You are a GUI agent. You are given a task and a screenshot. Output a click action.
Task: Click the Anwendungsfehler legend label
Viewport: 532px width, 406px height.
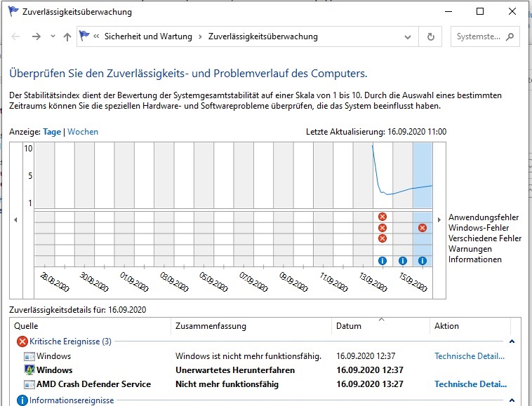pyautogui.click(x=484, y=217)
